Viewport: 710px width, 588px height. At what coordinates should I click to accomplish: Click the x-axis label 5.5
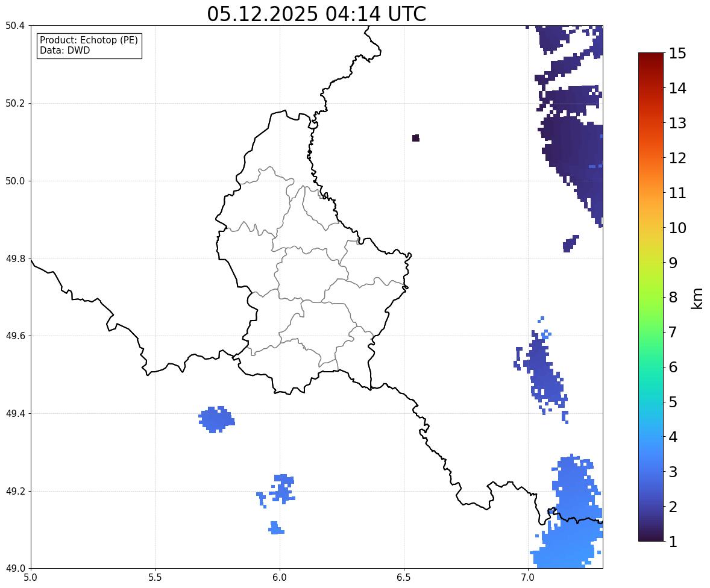155,578
